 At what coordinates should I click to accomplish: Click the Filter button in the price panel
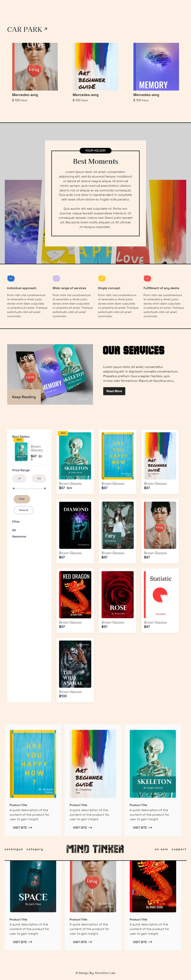[22, 499]
